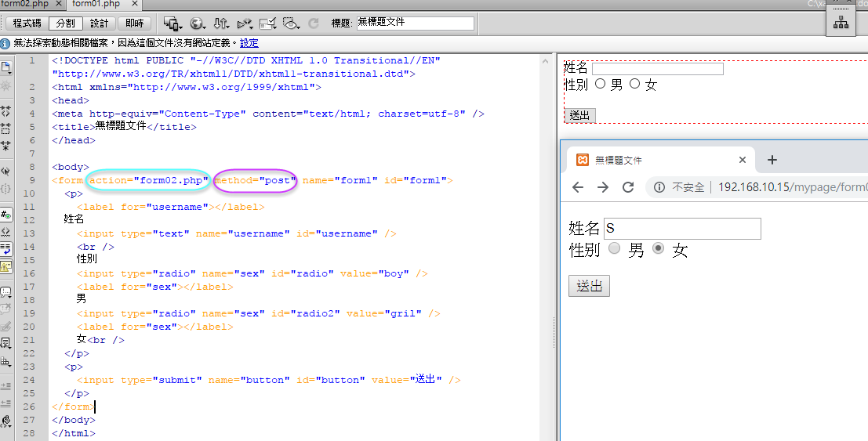Viewport: 868px width, 441px height.
Task: Select the 男 radio in design view
Action: (x=601, y=84)
